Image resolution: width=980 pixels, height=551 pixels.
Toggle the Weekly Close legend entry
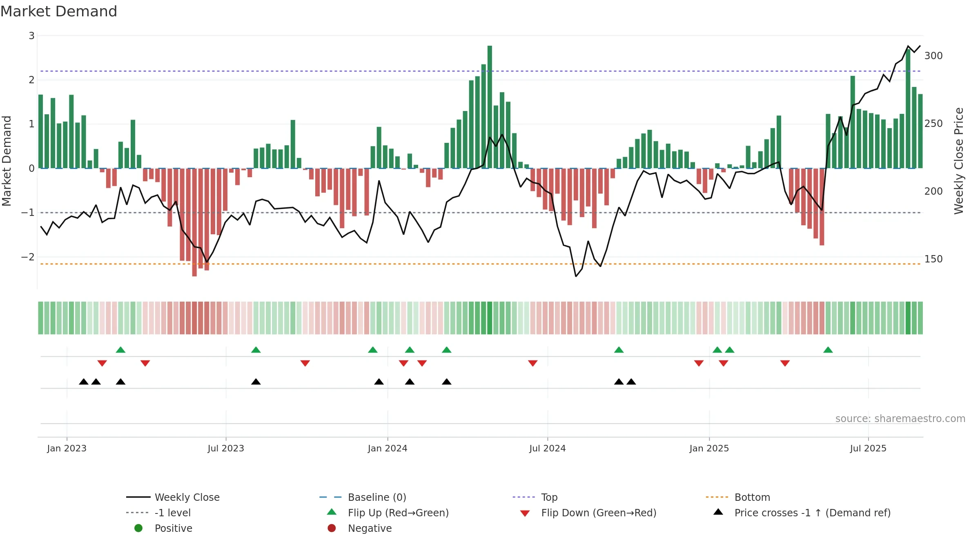[173, 497]
